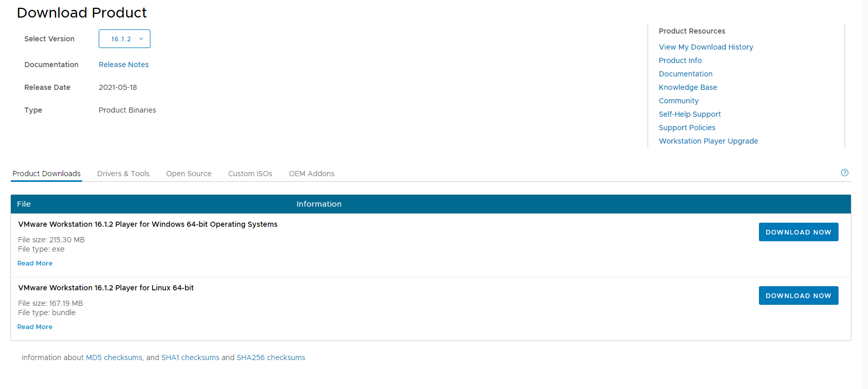
Task: Download the Linux 64-bit Player
Action: click(798, 295)
